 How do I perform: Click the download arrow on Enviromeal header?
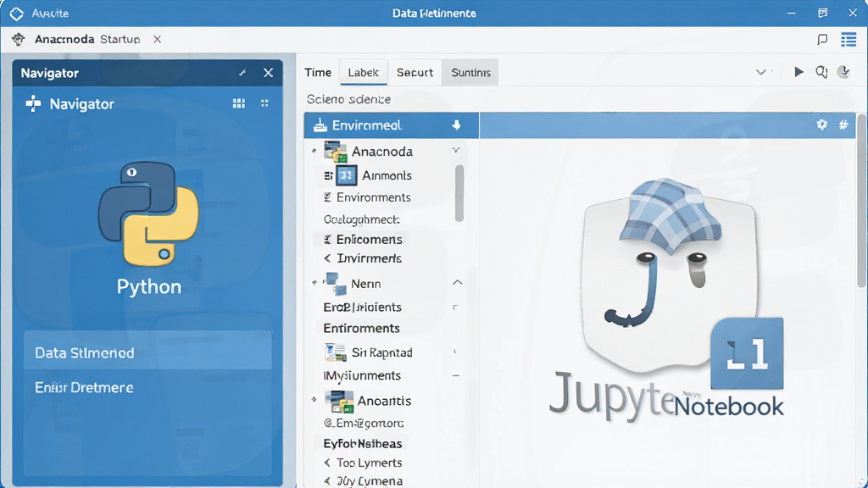456,125
